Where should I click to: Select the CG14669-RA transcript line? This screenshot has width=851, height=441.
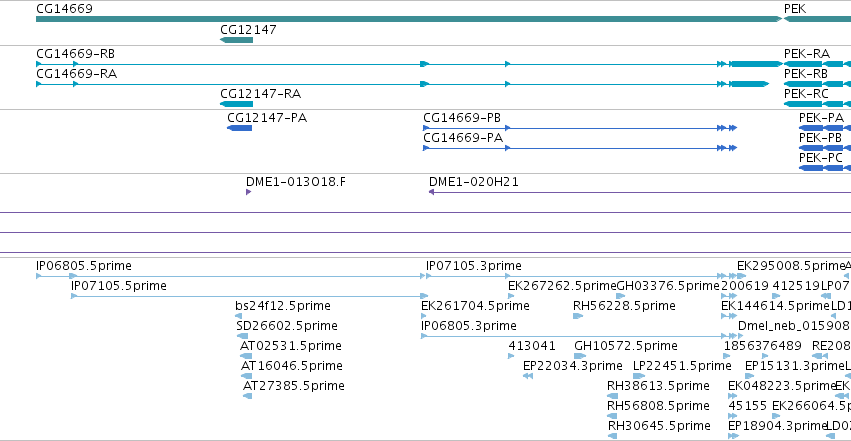click(x=403, y=84)
